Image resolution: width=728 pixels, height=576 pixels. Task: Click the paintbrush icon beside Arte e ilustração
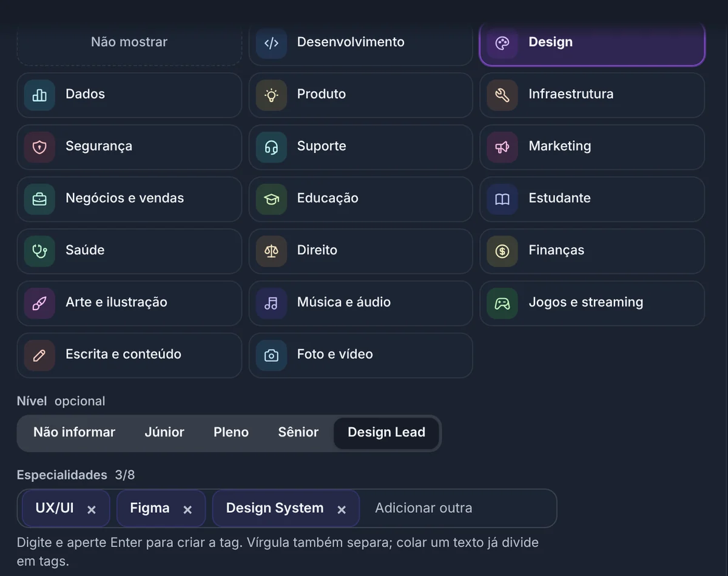click(x=39, y=303)
